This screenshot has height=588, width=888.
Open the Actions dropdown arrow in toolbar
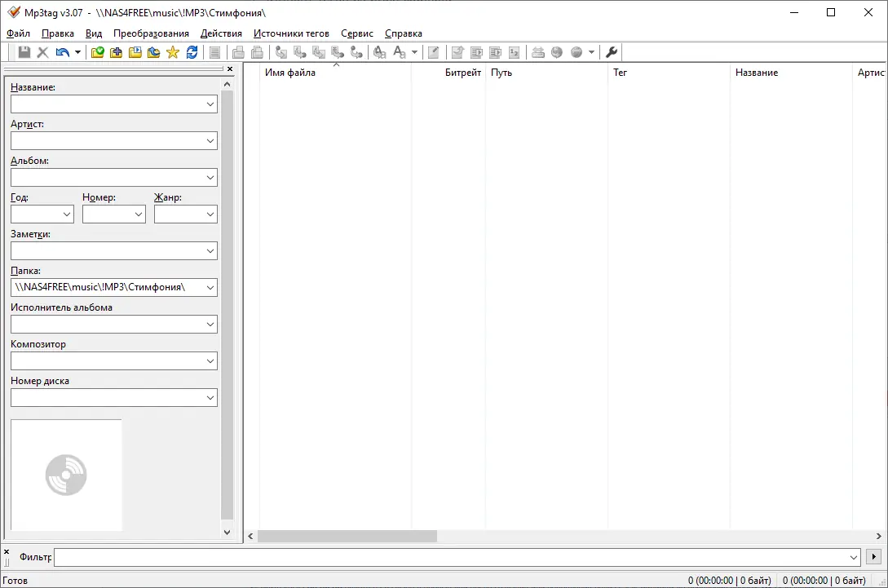[414, 52]
